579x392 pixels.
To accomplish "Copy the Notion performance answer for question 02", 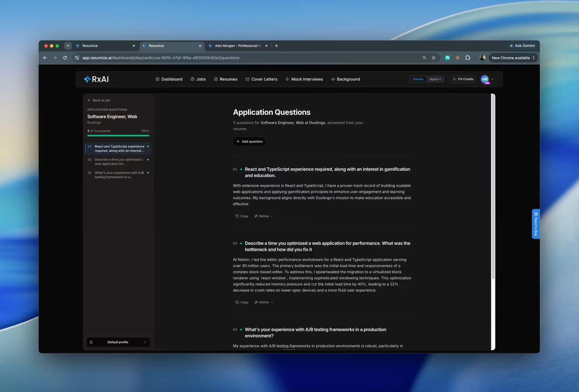I will pos(242,303).
